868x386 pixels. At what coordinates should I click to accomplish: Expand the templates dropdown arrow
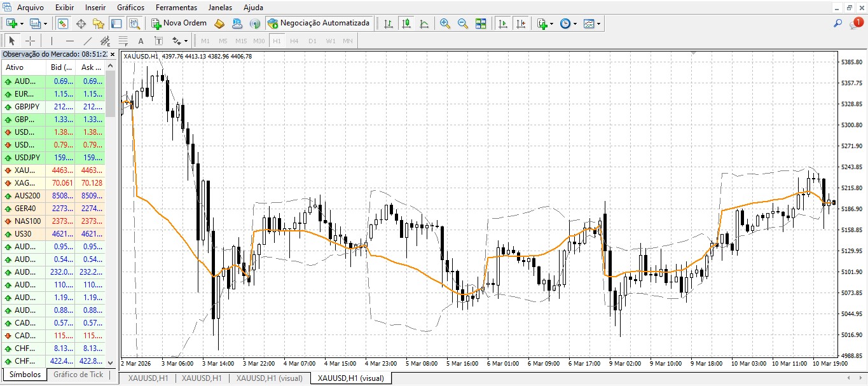pos(599,24)
